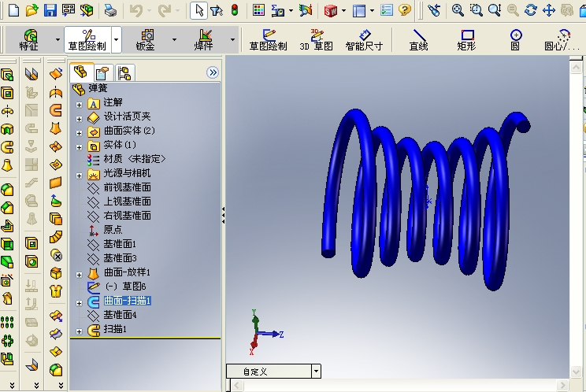Activate the pan view arrows tool

tap(549, 10)
